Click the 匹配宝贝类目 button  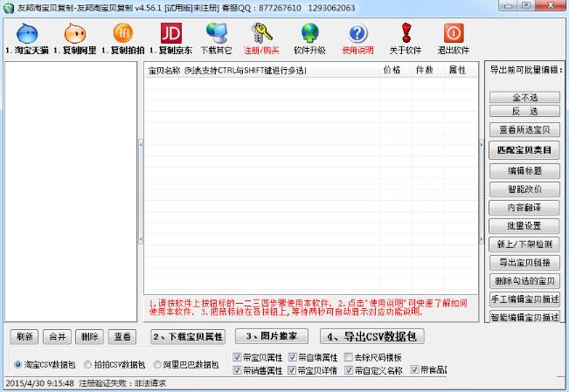pos(524,150)
